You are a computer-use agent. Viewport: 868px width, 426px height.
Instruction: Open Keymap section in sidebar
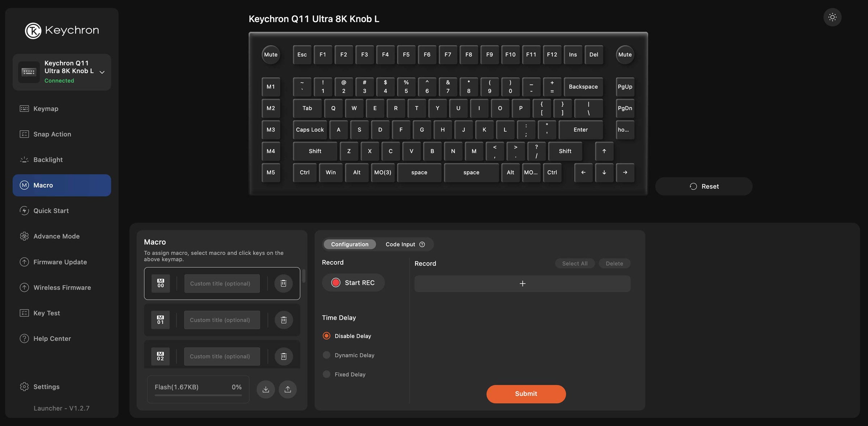pos(61,108)
